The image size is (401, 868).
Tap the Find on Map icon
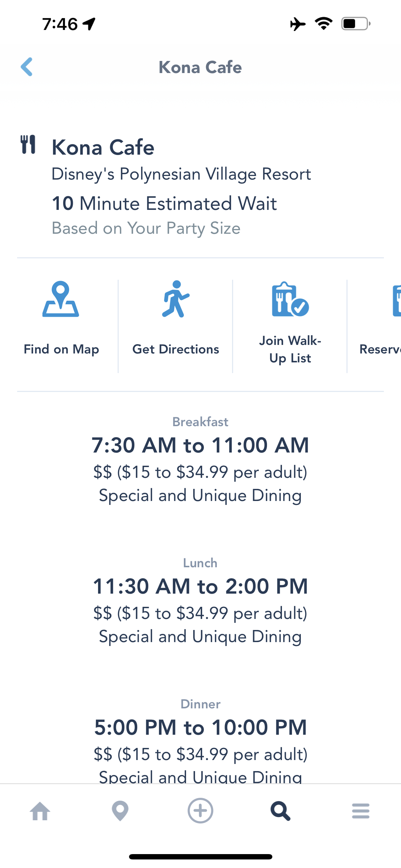point(61,299)
